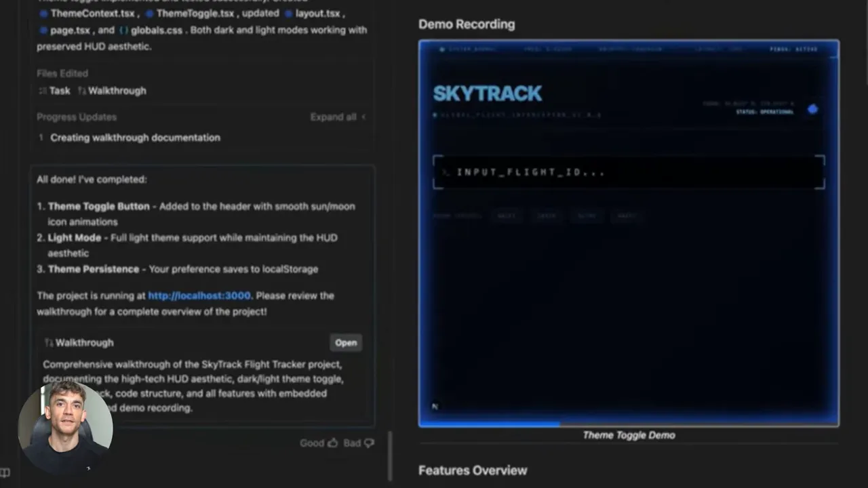Click the 'Theme Toggle Demo' caption
Image resolution: width=868 pixels, height=488 pixels.
[x=629, y=435]
